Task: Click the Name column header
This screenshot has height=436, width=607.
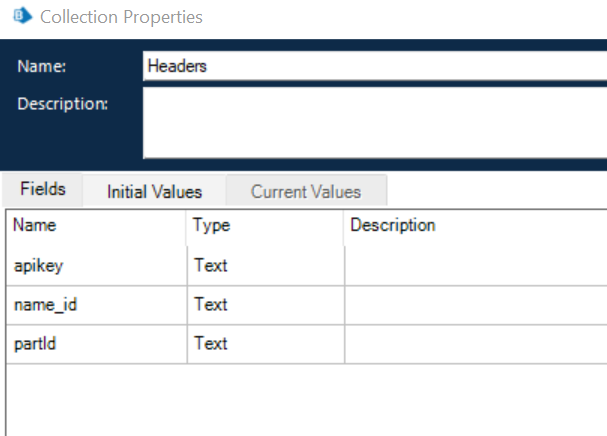Action: click(x=96, y=226)
